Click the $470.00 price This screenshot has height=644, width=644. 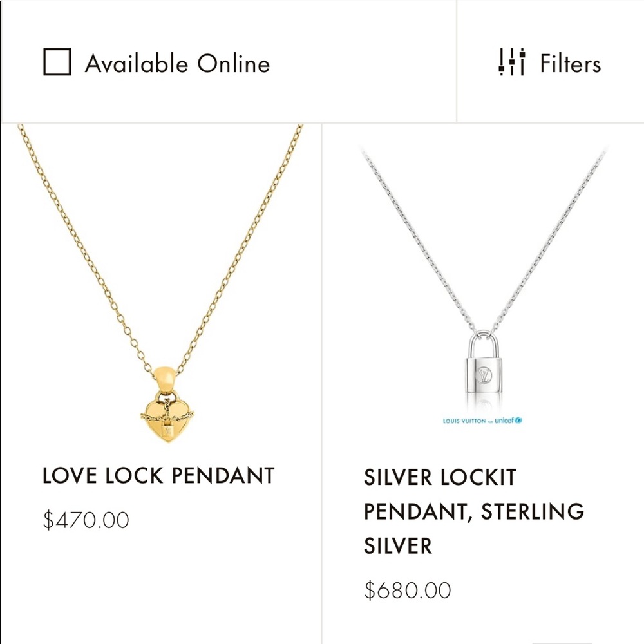pos(86,520)
